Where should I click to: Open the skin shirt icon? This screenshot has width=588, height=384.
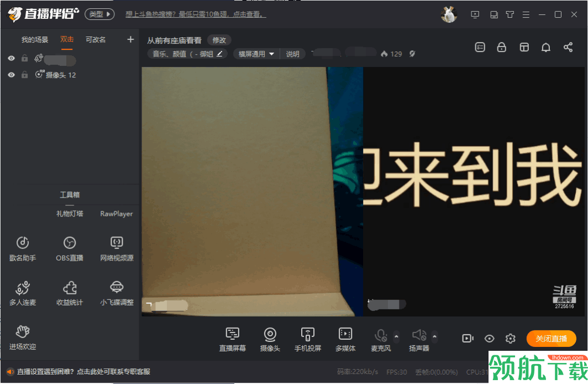click(x=510, y=14)
